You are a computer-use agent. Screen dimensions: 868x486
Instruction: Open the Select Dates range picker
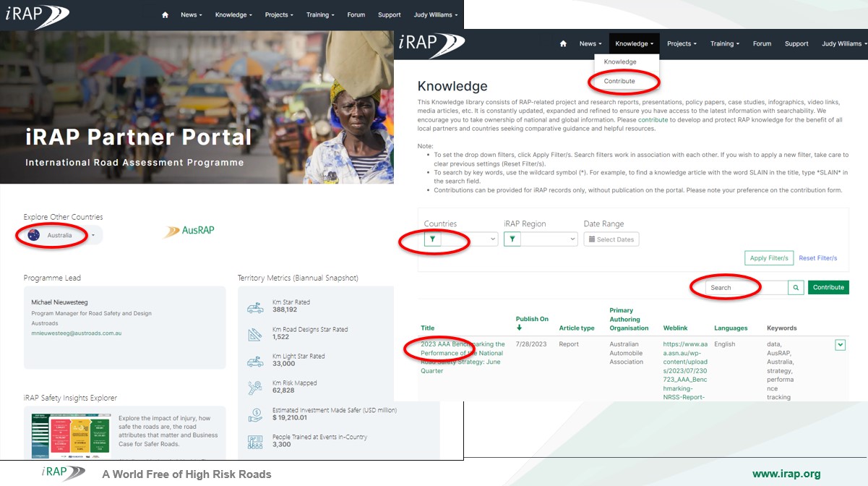(611, 239)
